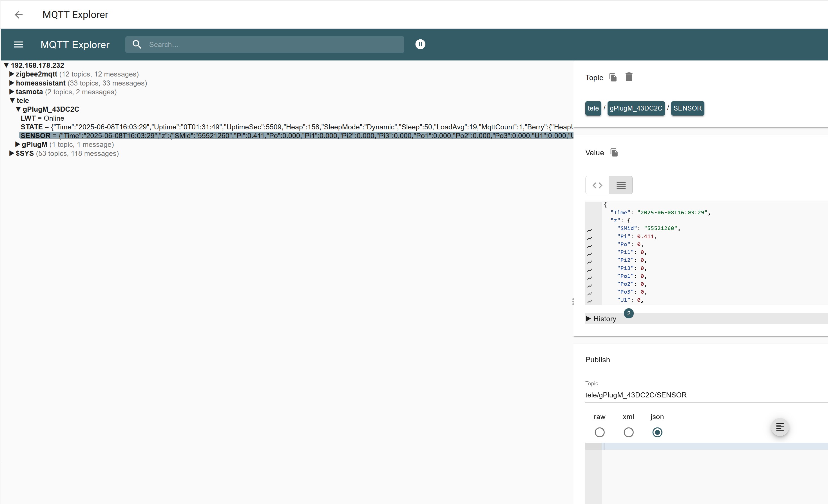The image size is (828, 504).
Task: Copy value to clipboard
Action: coord(614,152)
